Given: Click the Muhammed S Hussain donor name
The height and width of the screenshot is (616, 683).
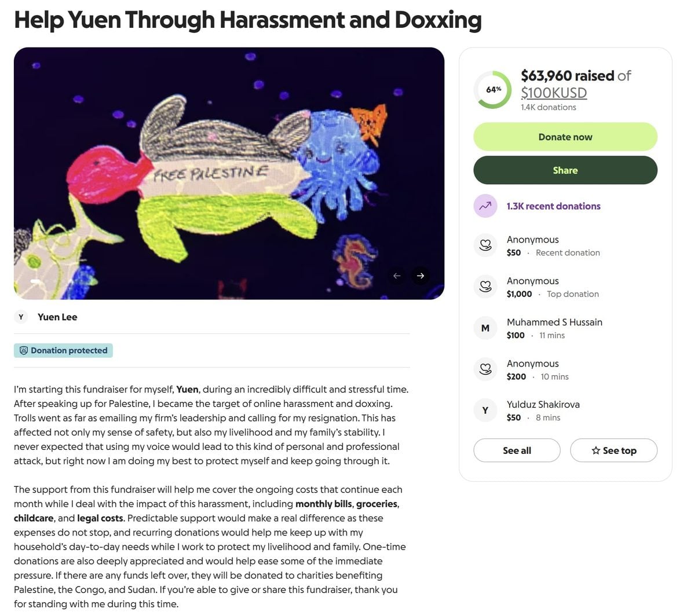Looking at the screenshot, I should click(554, 322).
